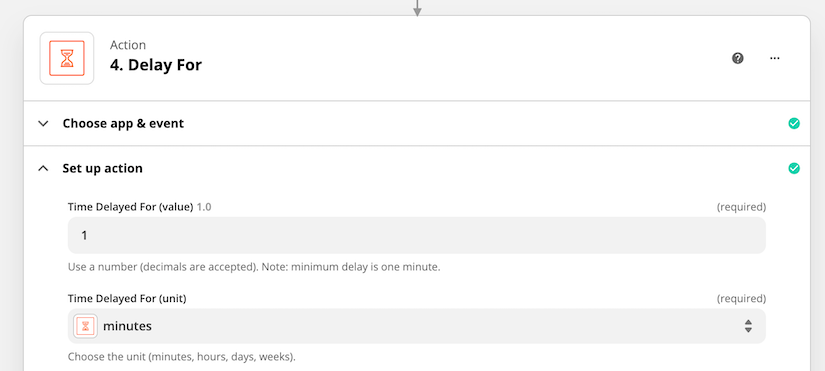This screenshot has height=371, width=825.
Task: Expand Choose app & event chevron
Action: pyautogui.click(x=44, y=124)
